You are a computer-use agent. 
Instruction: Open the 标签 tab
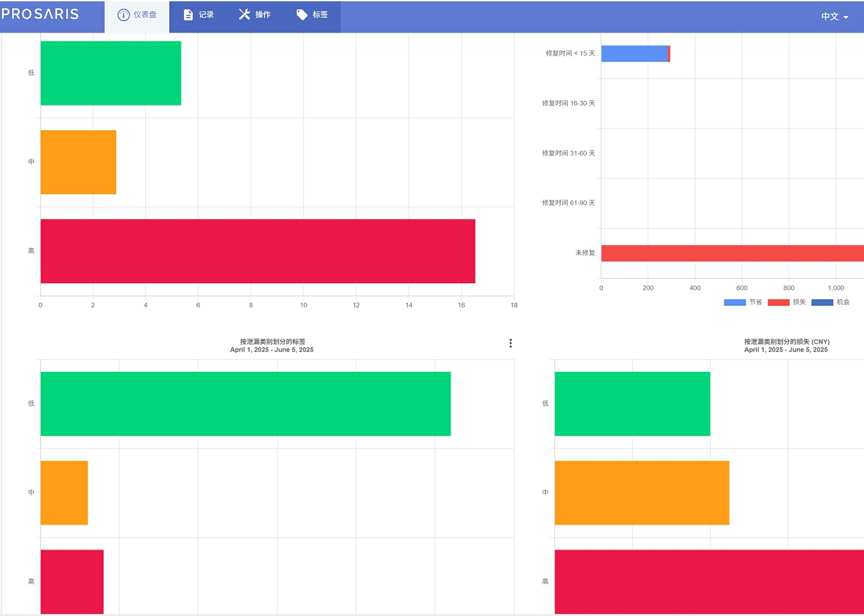tap(320, 15)
